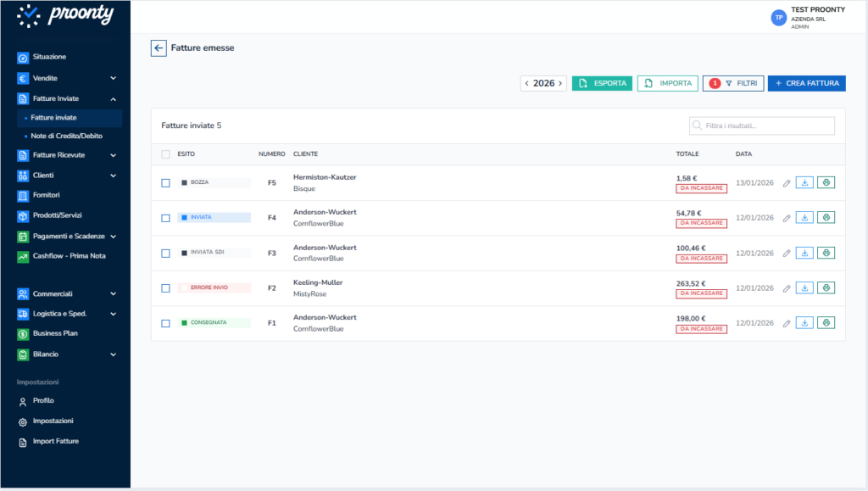Image resolution: width=868 pixels, height=491 pixels.
Task: Click the Esporta button
Action: coord(602,83)
